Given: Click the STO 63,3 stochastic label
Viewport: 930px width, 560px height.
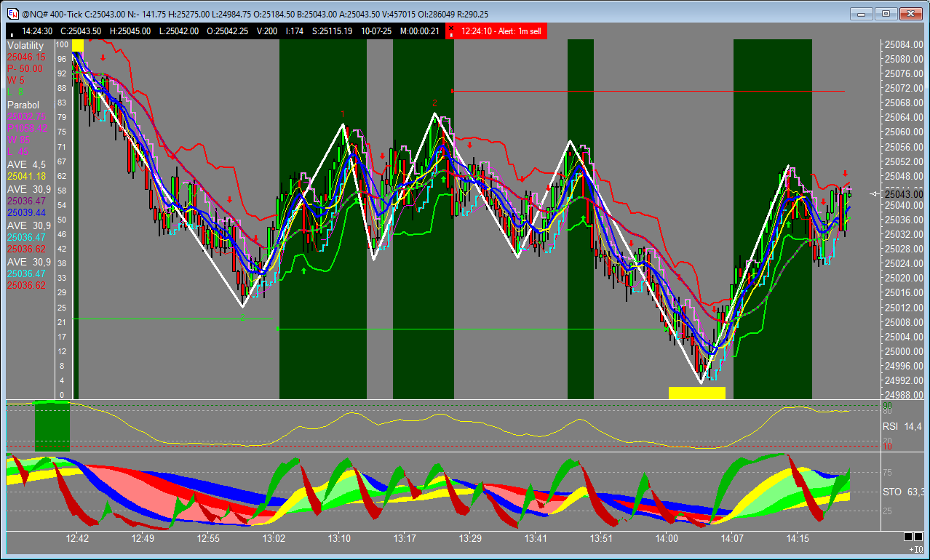Looking at the screenshot, I should pos(903,492).
